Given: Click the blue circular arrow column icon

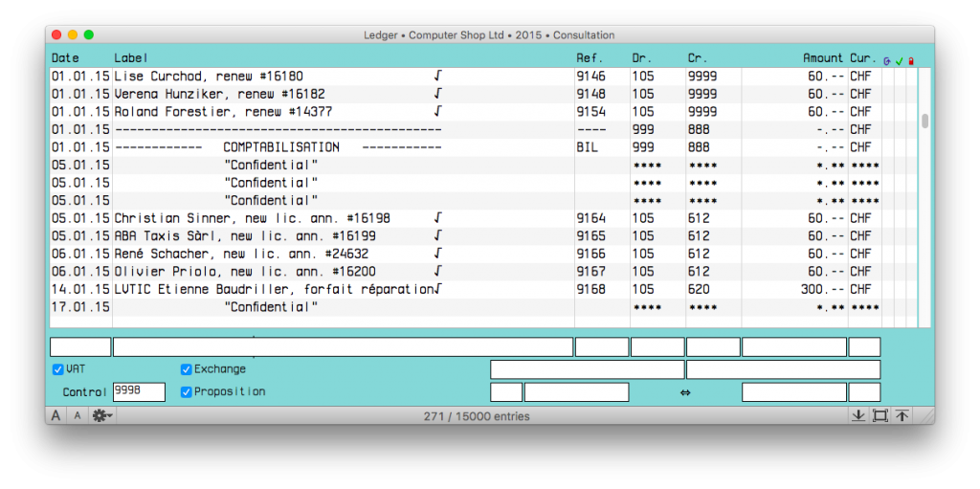Looking at the screenshot, I should pyautogui.click(x=887, y=60).
